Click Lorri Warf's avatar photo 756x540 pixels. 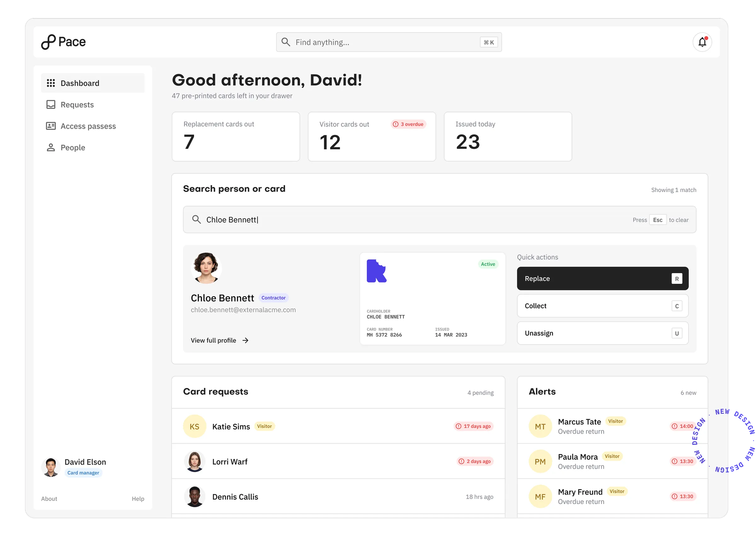tap(194, 462)
